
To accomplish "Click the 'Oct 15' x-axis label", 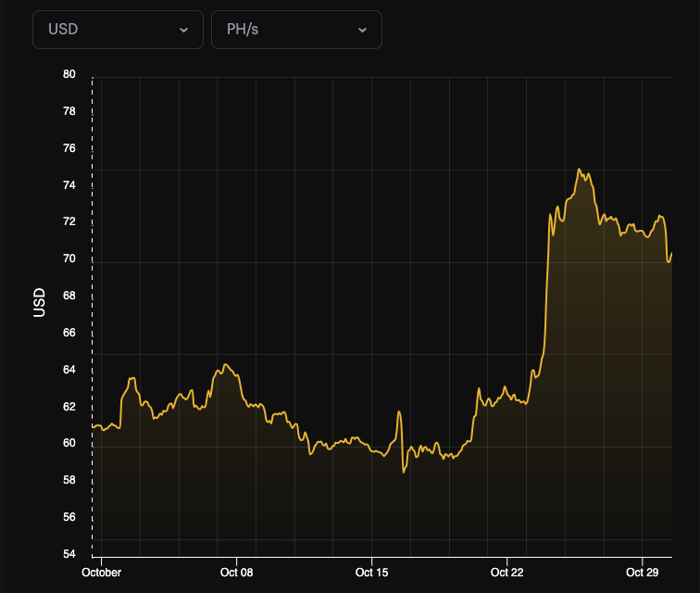I will pos(372,573).
